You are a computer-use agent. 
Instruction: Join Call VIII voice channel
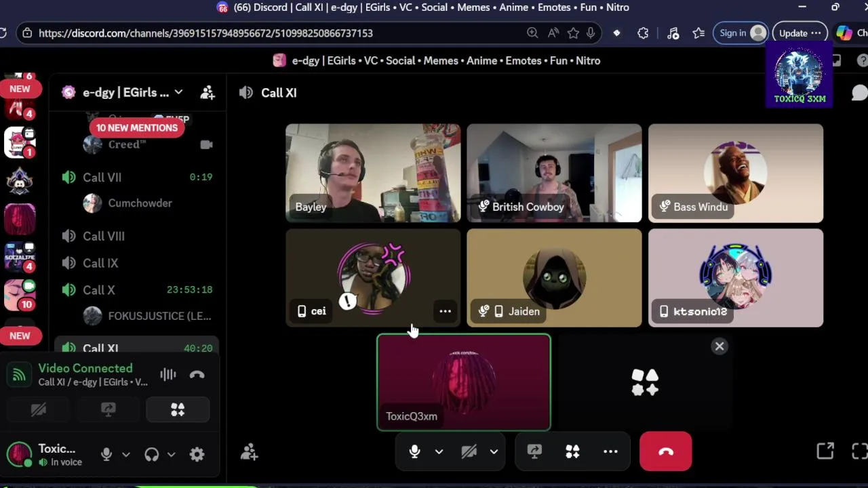click(136, 236)
